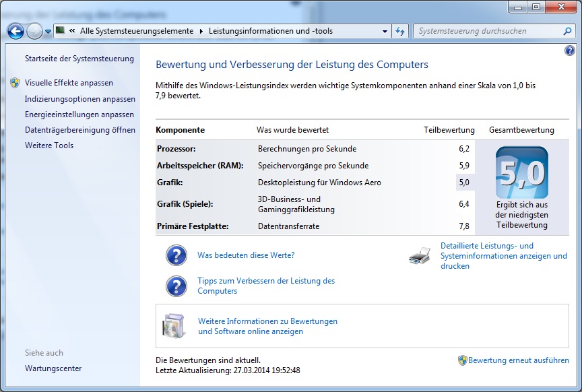This screenshot has height=392, width=582.
Task: Click 'Berechnungen pro Sekunde' text
Action: point(307,149)
